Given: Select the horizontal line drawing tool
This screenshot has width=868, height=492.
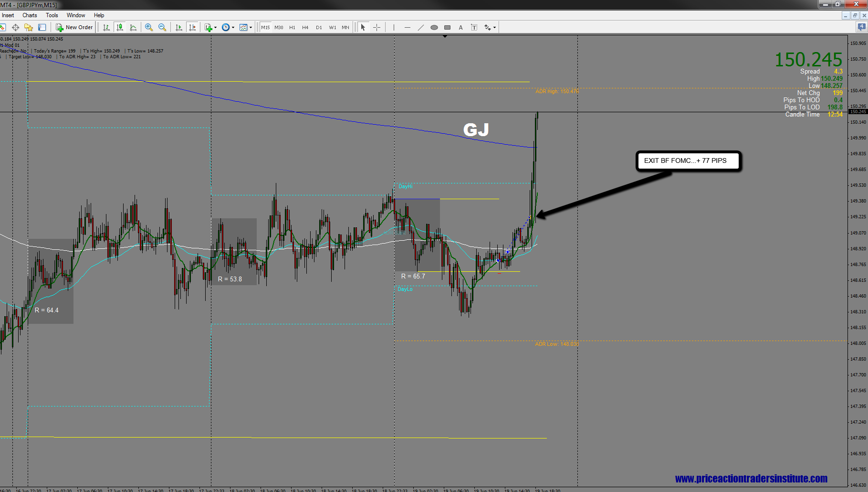Looking at the screenshot, I should click(x=407, y=27).
